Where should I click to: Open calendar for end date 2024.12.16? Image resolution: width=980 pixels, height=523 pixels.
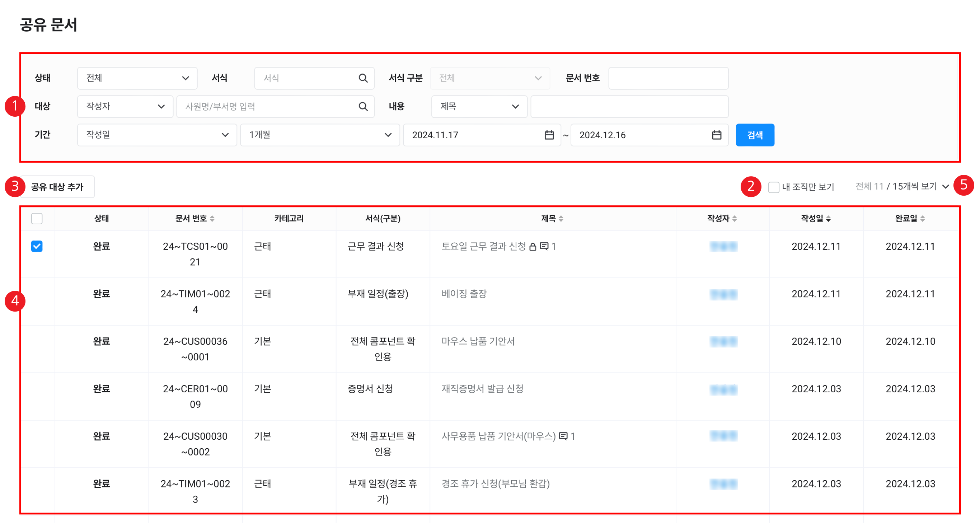pyautogui.click(x=716, y=135)
